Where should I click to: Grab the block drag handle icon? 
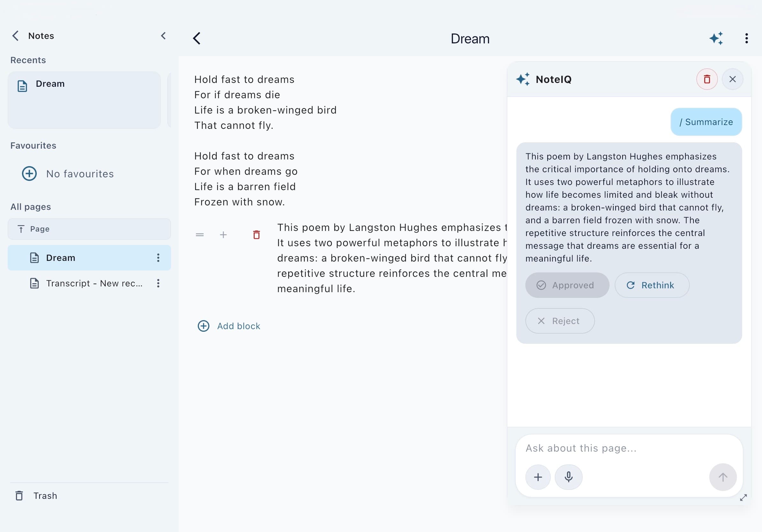point(200,235)
